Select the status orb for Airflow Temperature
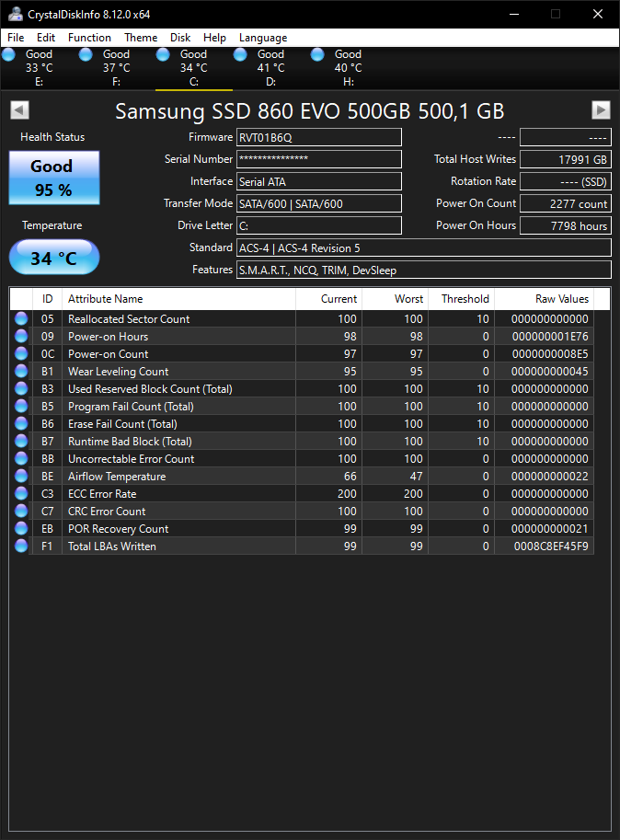 point(21,477)
